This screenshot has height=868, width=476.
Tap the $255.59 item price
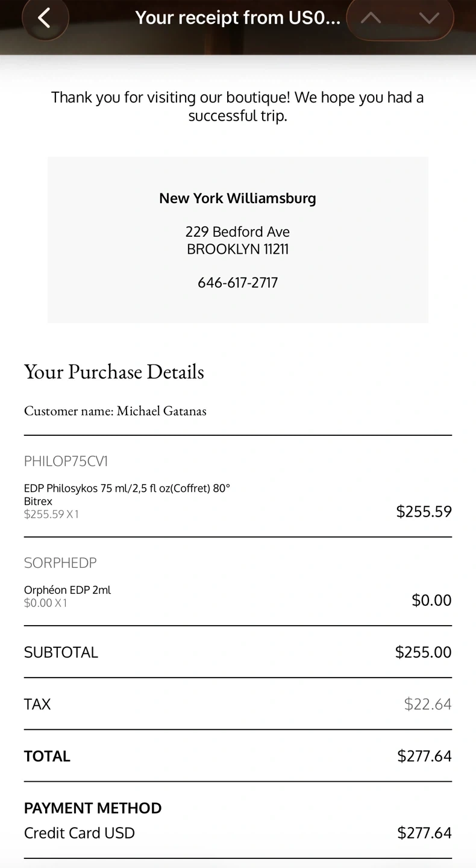point(424,512)
